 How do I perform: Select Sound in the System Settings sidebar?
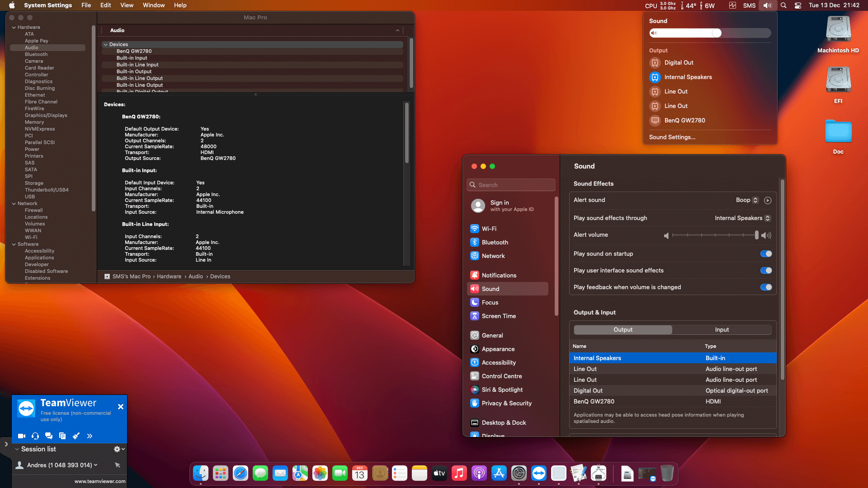pos(490,288)
